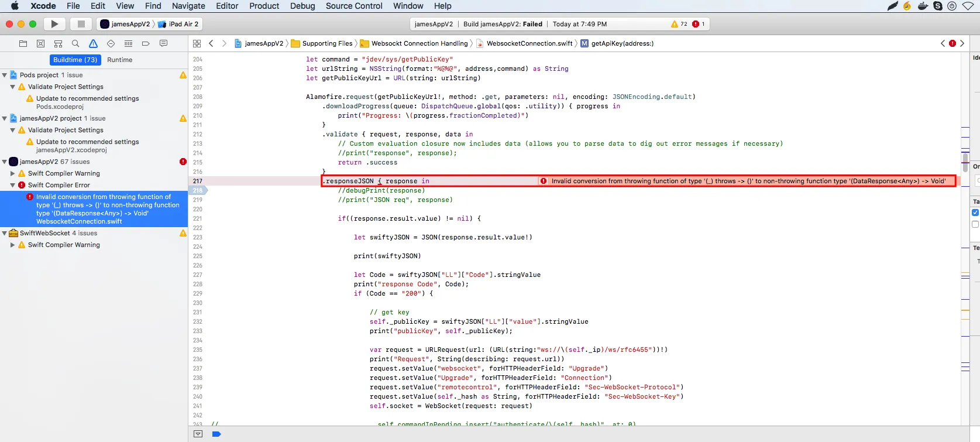Click the feather icon in the menu bar
980x442 pixels.
point(892,6)
